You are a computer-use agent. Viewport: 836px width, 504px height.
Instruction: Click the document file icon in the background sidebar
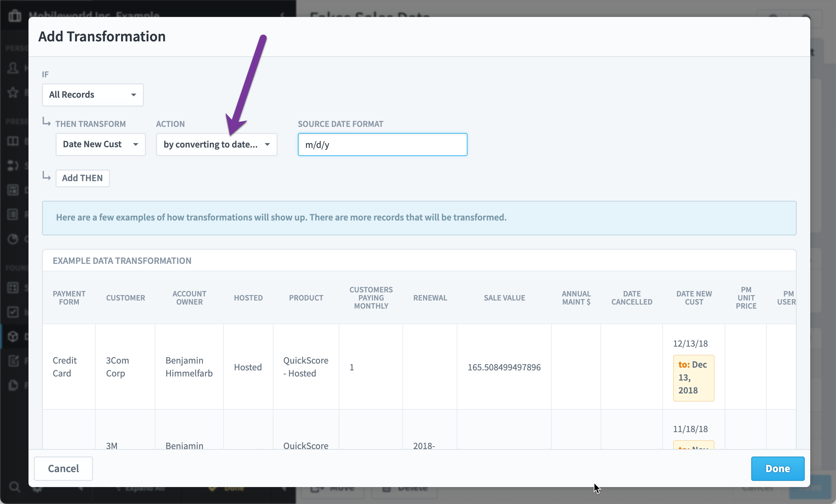[x=13, y=385]
